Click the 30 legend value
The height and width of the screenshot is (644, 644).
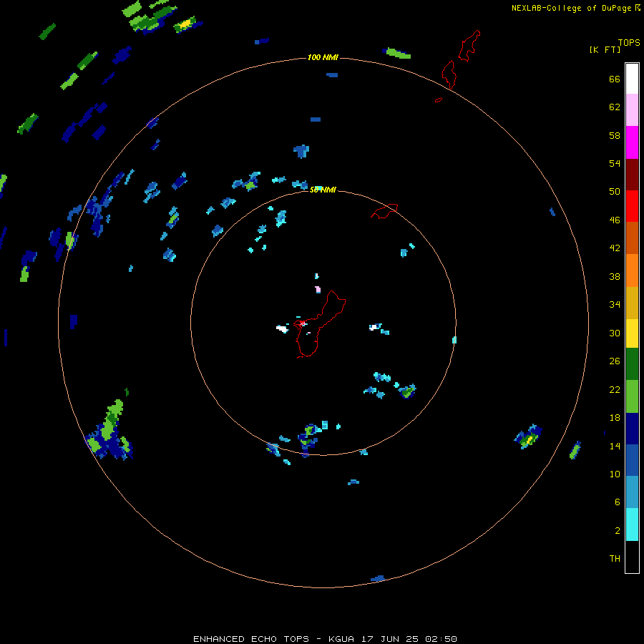(x=615, y=333)
